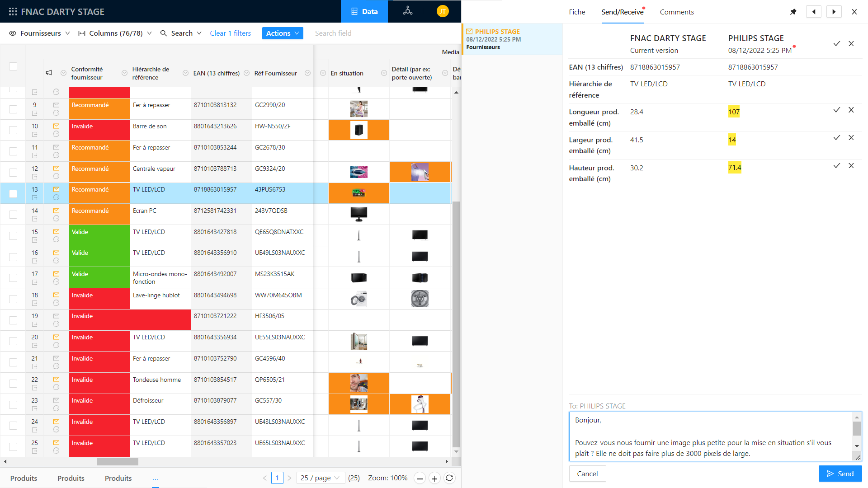Expand the Fournisseurs view dropdown

40,33
